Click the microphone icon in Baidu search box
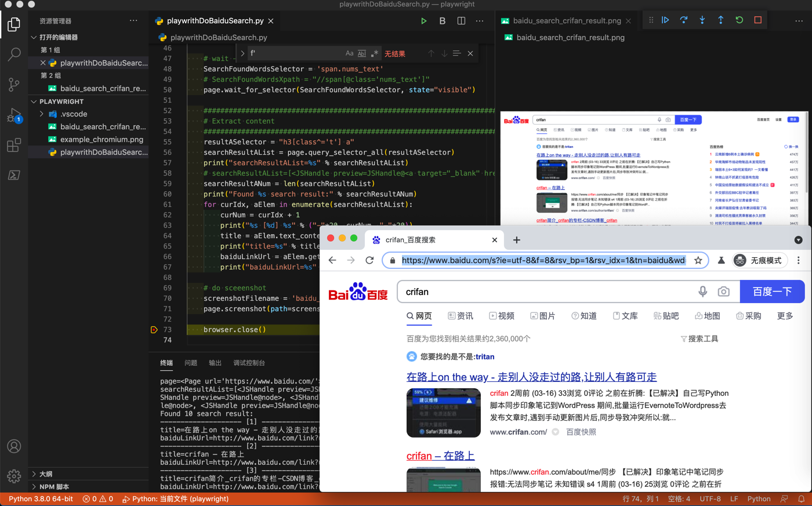Screen dimensions: 812x506 703,292
